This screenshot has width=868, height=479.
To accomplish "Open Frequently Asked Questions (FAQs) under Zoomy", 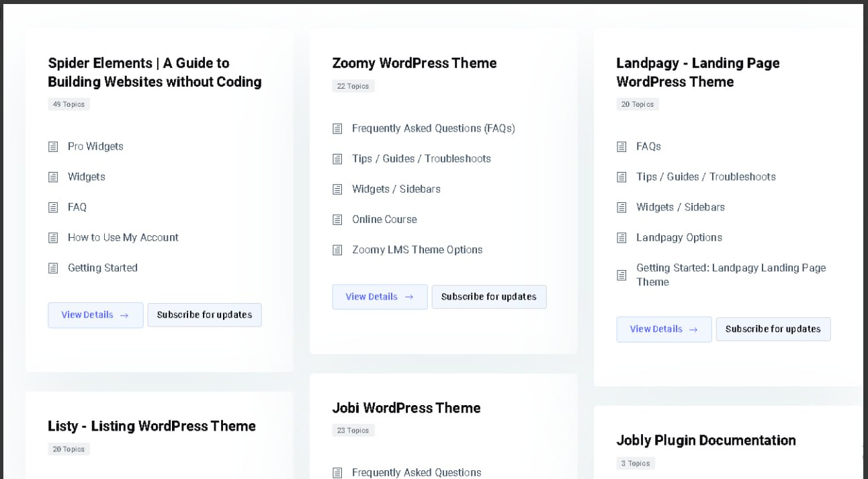I will click(x=433, y=128).
